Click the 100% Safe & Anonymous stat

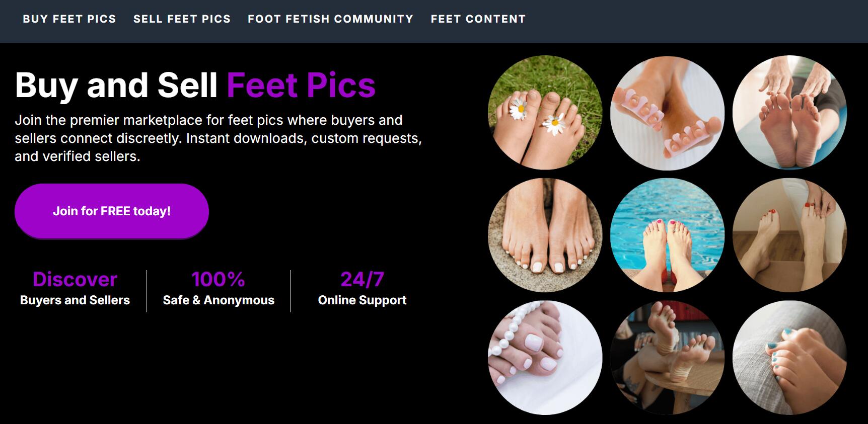point(218,289)
